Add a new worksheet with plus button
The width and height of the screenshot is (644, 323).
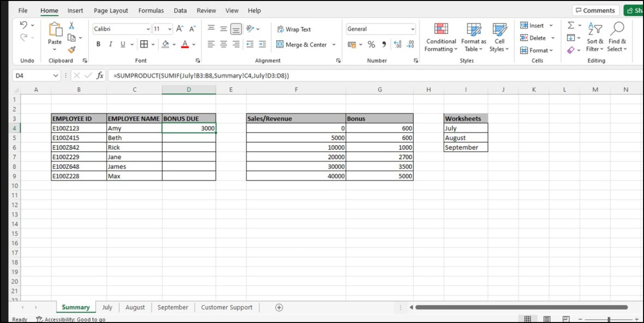click(279, 307)
